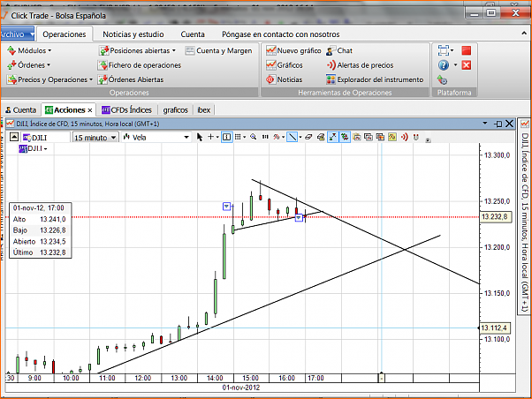Open the 15 minuto timeframe dropdown
The width and height of the screenshot is (532, 399).
tap(95, 138)
